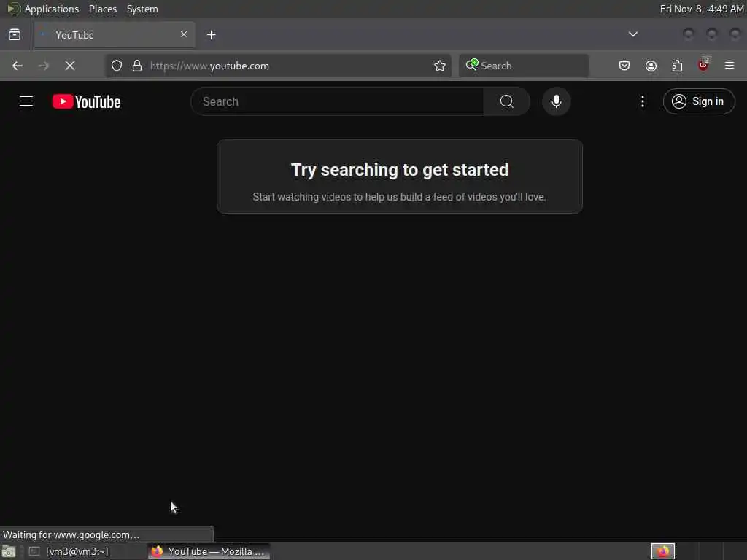Image resolution: width=747 pixels, height=560 pixels.
Task: Bookmark this page with star icon
Action: click(439, 66)
